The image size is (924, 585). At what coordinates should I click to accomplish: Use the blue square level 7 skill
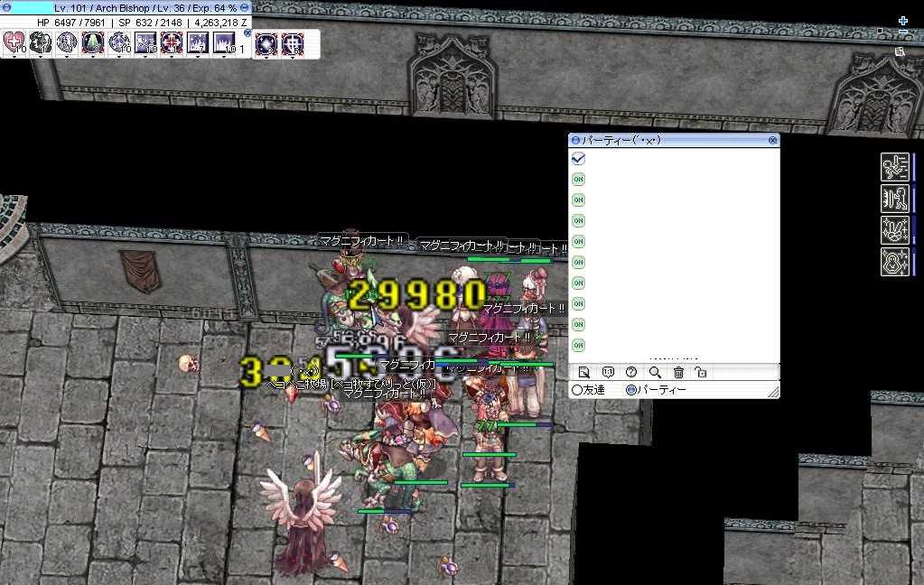click(198, 43)
